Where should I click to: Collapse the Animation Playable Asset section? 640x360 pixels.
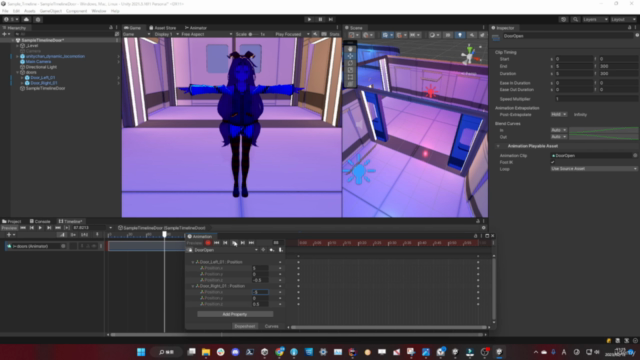click(498, 146)
